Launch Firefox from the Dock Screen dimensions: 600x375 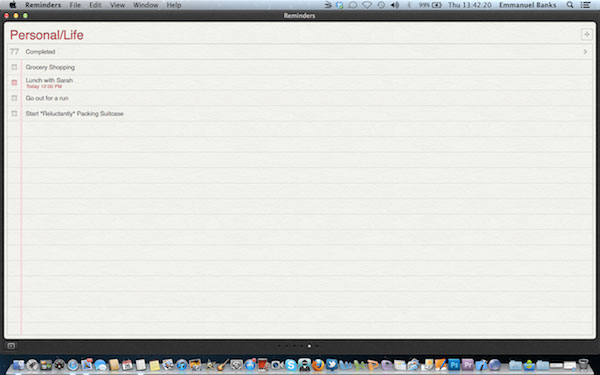[x=318, y=365]
